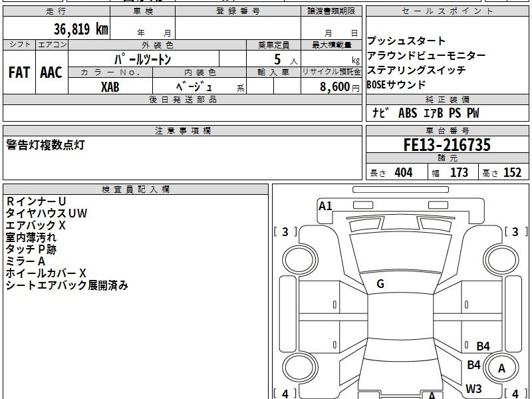Click the A1 mark on the front bumper

(x=325, y=206)
